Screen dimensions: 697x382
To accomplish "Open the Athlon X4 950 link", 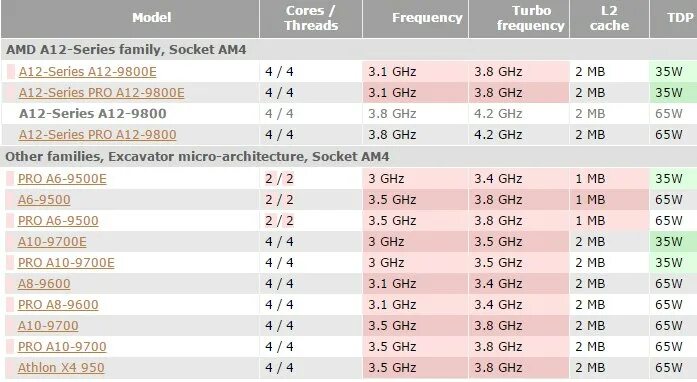I will click(x=61, y=368).
